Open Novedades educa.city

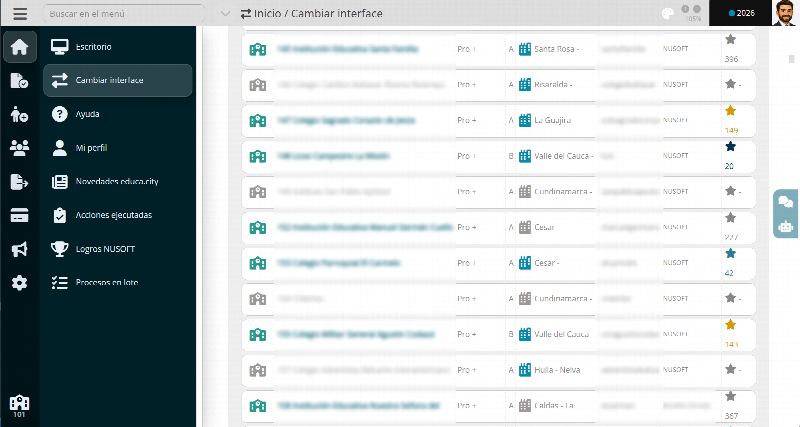[117, 182]
